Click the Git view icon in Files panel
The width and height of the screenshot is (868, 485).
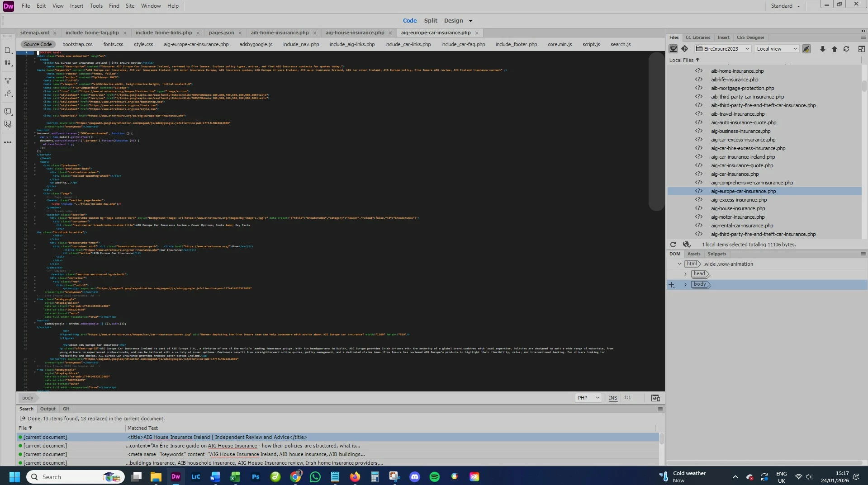tap(684, 49)
